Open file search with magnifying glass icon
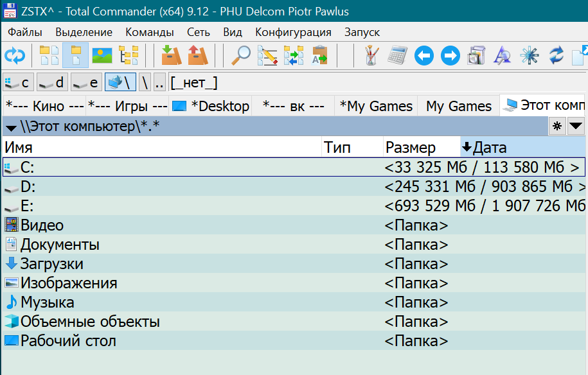 pyautogui.click(x=241, y=56)
